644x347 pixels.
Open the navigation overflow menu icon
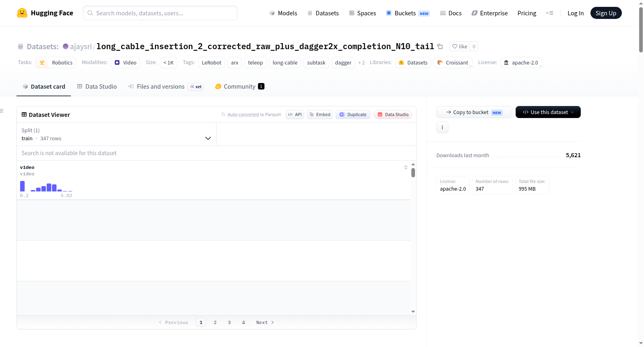point(549,13)
